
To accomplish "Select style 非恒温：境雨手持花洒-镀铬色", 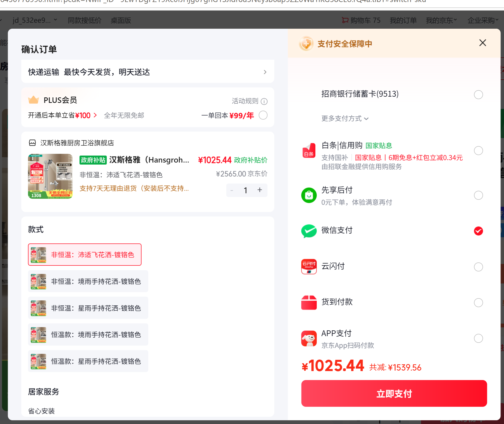I will pyautogui.click(x=88, y=281).
